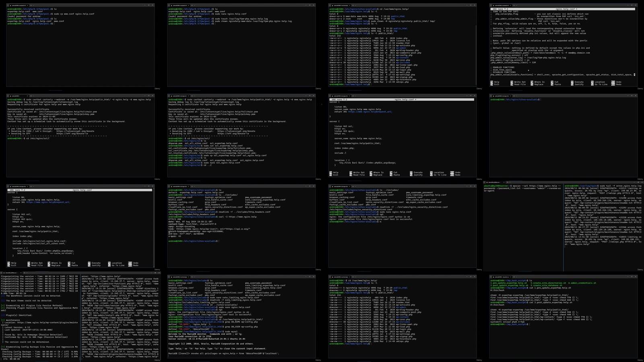Open thumbnail with MariaDB revoke privileges prompt

(x=242, y=317)
